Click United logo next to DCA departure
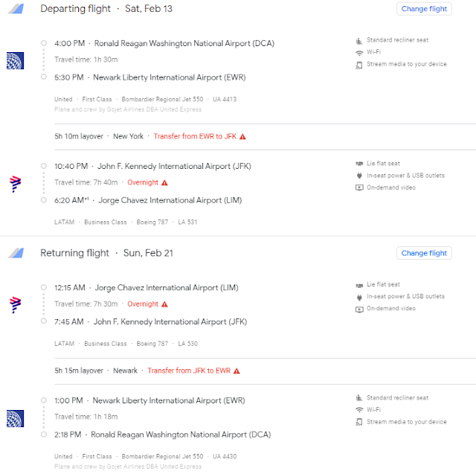Screen dimensions: 476x474 point(15,61)
